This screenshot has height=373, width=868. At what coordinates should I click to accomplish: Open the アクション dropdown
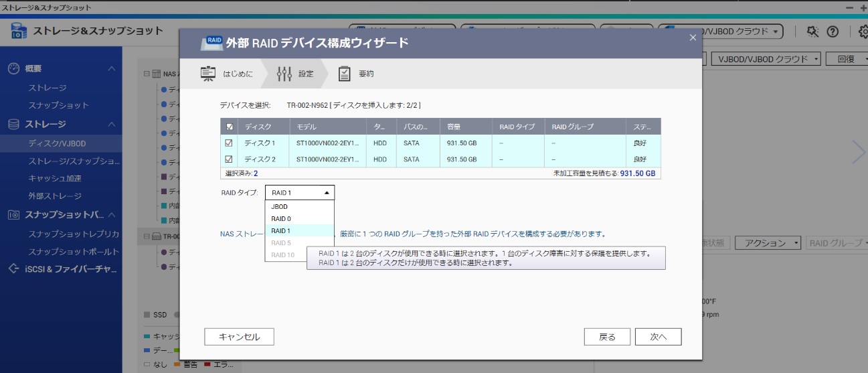768,243
